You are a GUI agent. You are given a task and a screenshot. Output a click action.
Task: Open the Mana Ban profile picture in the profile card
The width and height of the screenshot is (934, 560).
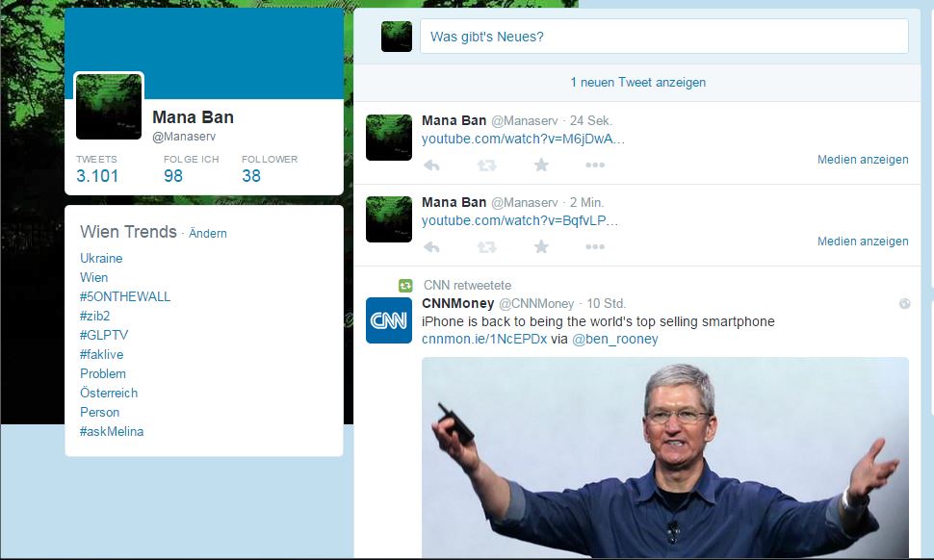click(109, 107)
